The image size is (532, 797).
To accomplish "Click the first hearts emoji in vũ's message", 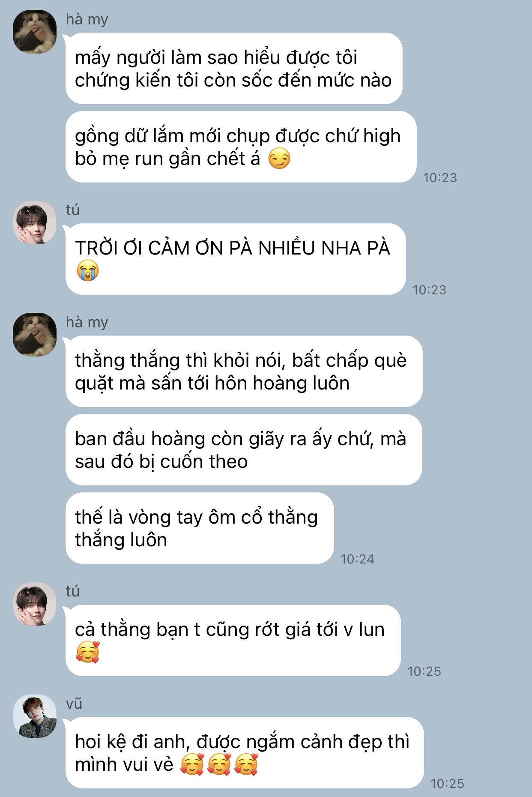I will 192,764.
